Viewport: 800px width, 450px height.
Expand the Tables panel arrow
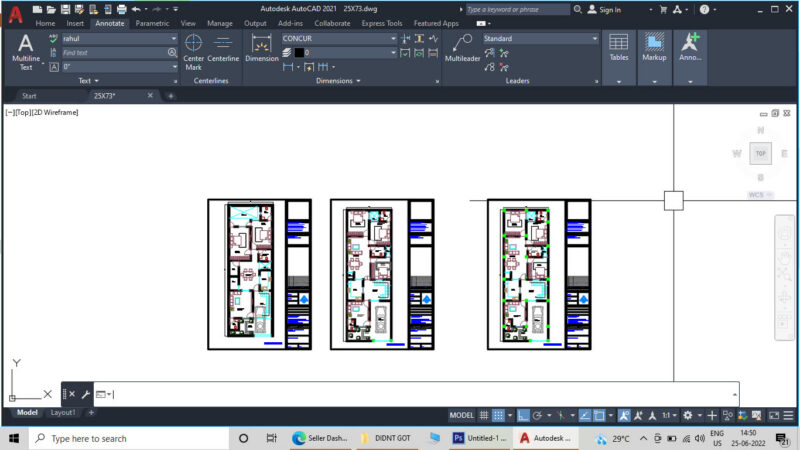pyautogui.click(x=619, y=82)
